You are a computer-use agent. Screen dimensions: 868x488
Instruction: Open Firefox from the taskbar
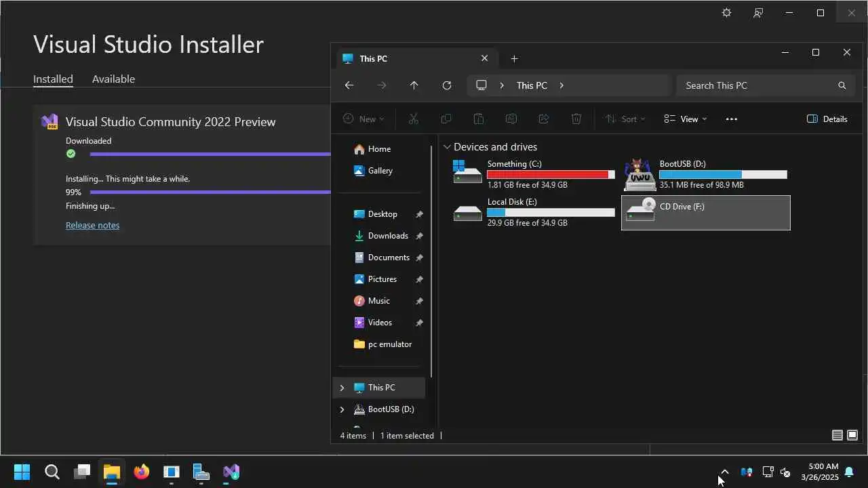tap(142, 472)
